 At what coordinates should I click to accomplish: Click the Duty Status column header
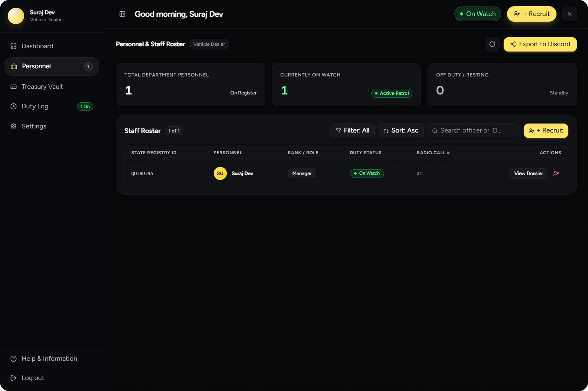[x=366, y=153]
